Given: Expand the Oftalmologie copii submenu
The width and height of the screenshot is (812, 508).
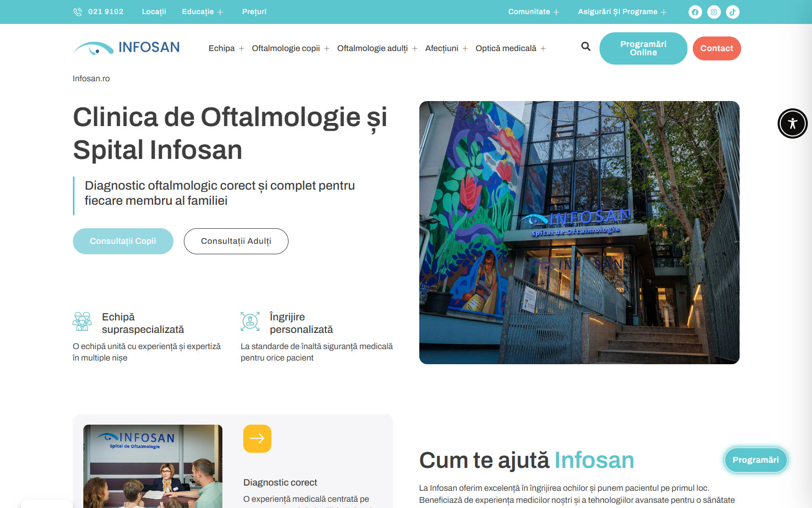Looking at the screenshot, I should [290, 48].
